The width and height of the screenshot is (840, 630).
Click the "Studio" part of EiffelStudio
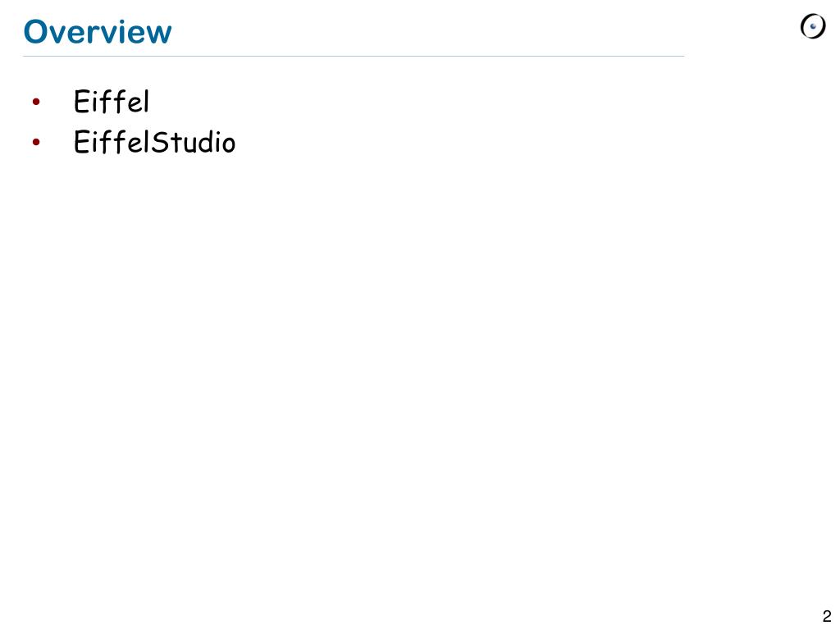(x=194, y=142)
